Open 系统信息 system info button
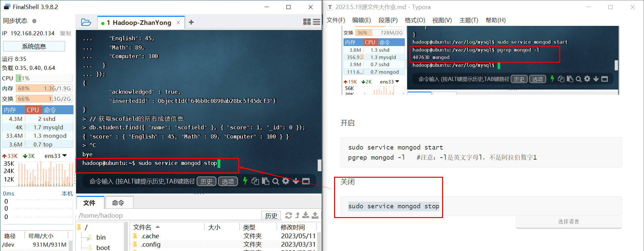 (34, 46)
